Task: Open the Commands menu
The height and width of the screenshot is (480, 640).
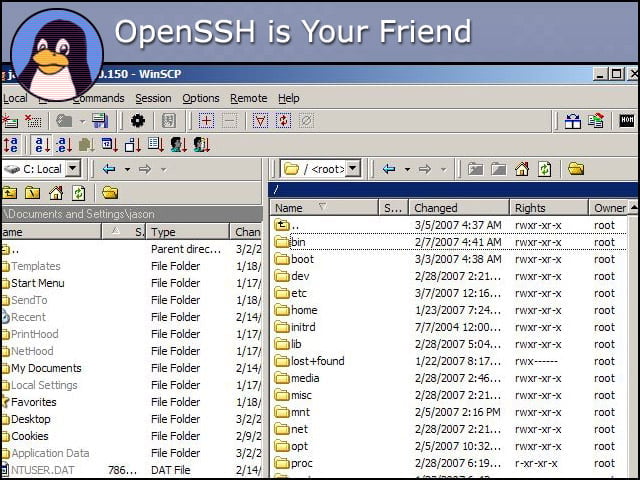Action: [98, 98]
